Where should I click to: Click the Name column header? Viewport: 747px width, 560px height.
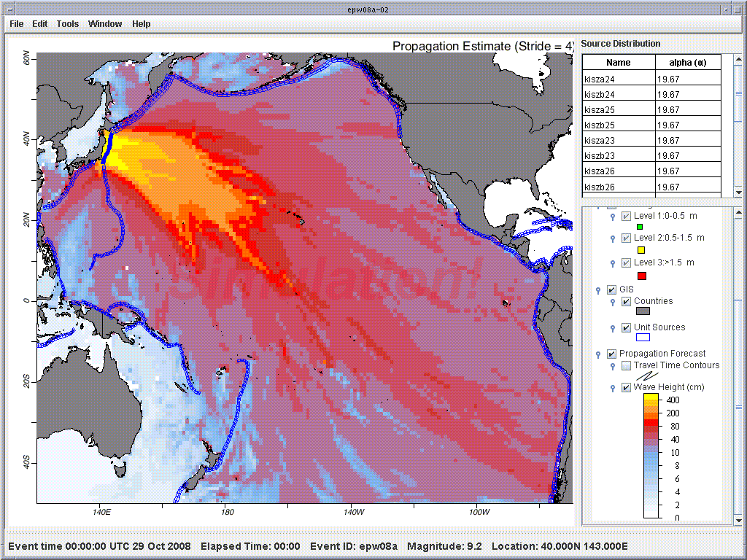click(x=618, y=63)
